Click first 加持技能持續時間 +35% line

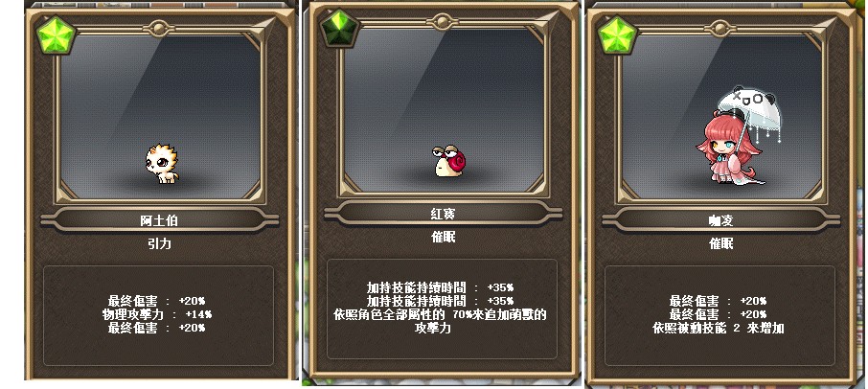440,287
